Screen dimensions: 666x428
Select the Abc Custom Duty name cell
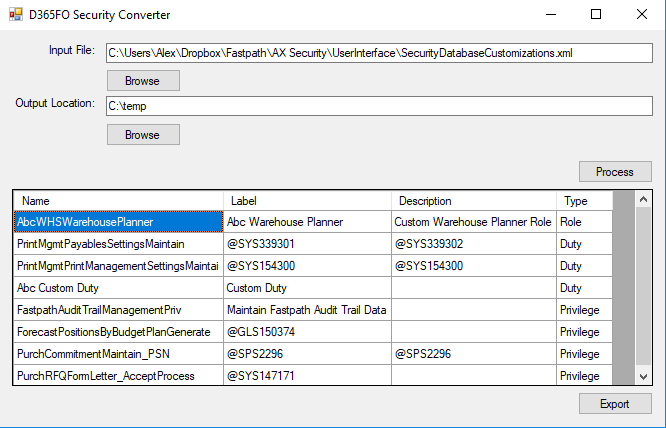coord(119,288)
